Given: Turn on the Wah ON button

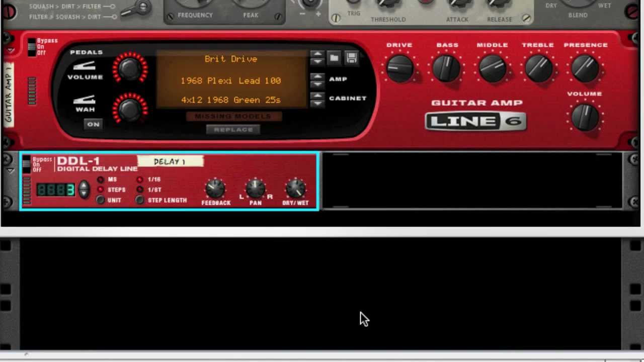Looking at the screenshot, I should tap(93, 124).
